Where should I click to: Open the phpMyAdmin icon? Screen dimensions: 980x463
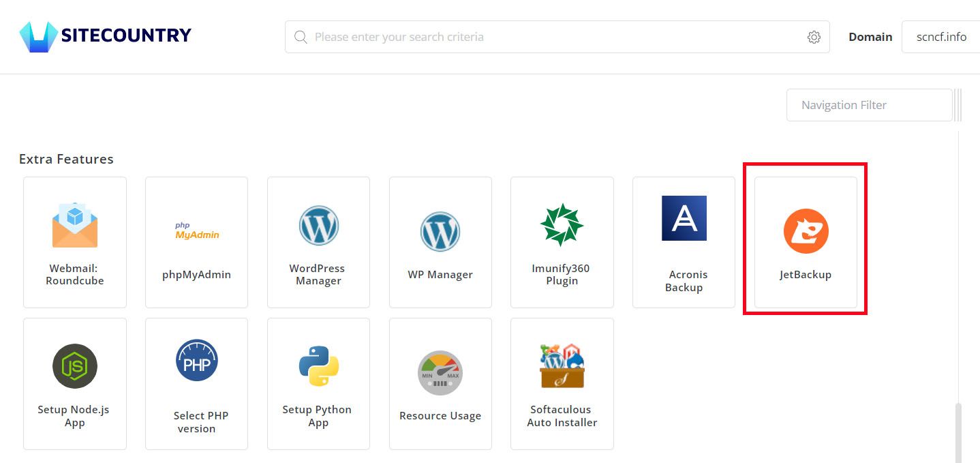pos(197,230)
